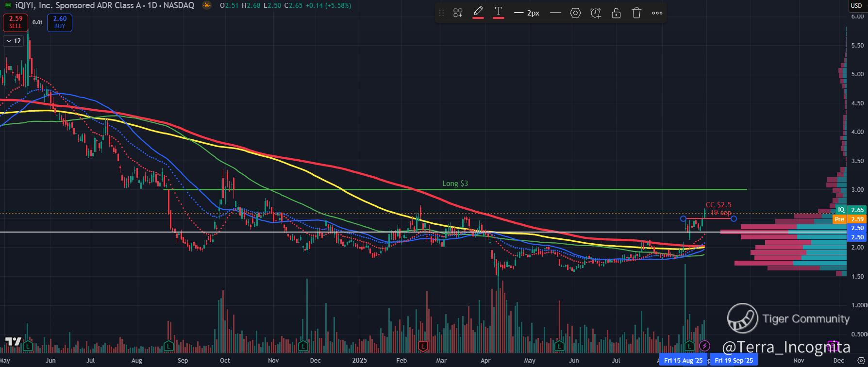
Task: Collapse the 12 indicators legend
Action: [x=13, y=41]
